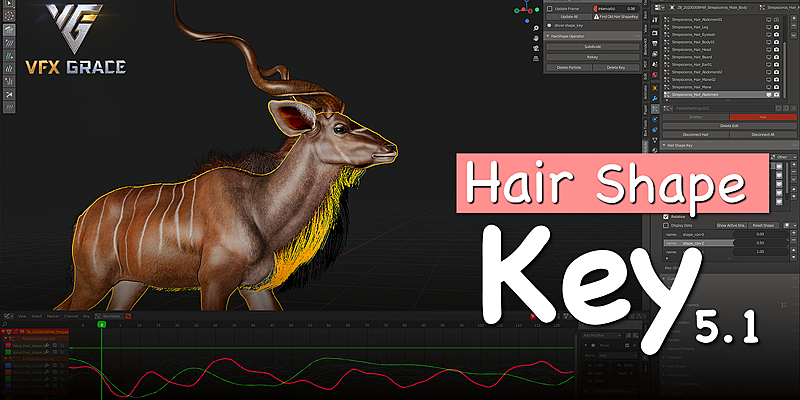Click the Reset Shape button

tap(764, 225)
